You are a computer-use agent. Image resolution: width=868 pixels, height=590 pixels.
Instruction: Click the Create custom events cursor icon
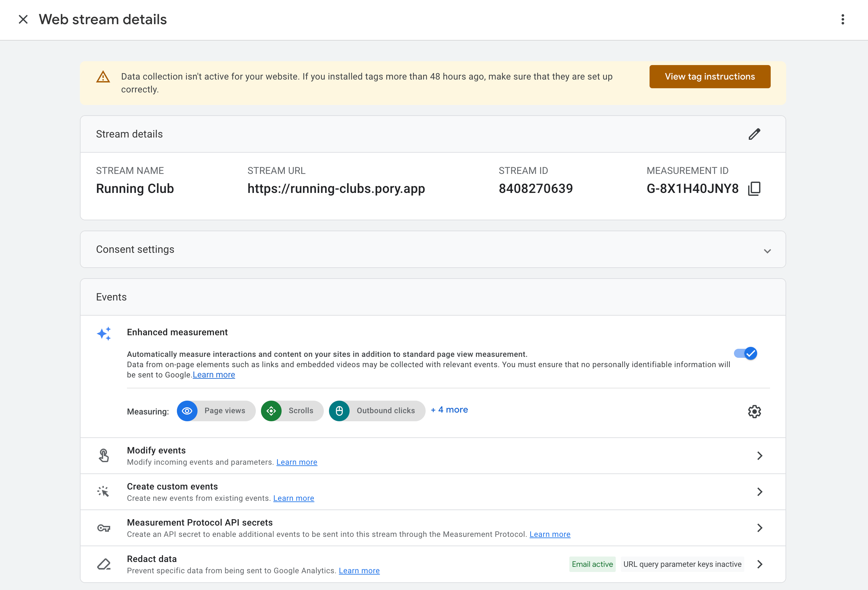tap(103, 492)
